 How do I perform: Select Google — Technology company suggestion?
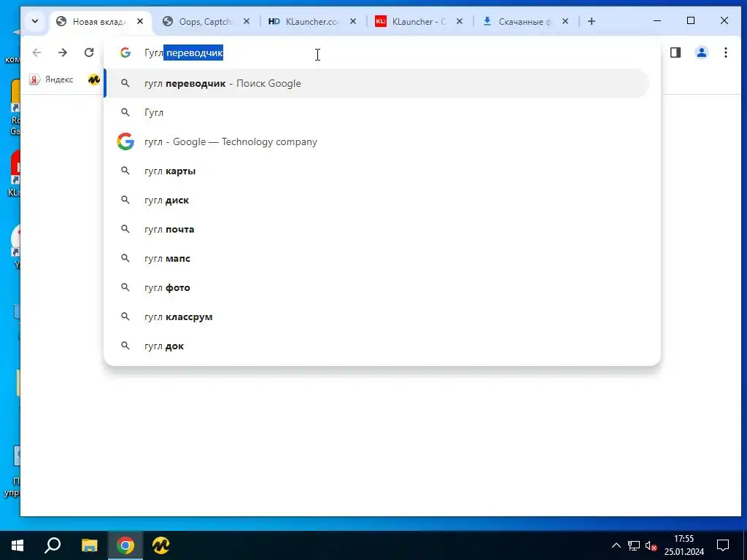376,142
